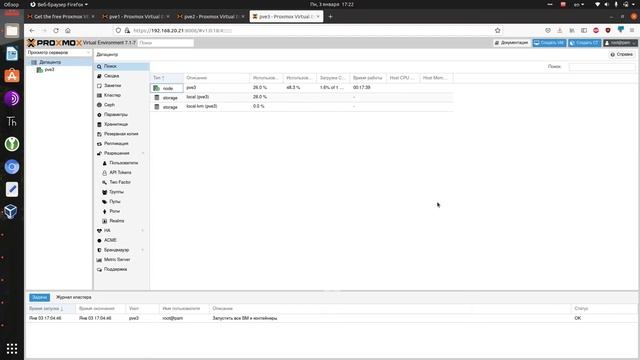640x360 pixels.
Task: Sort by Тип column header
Action: (167, 78)
